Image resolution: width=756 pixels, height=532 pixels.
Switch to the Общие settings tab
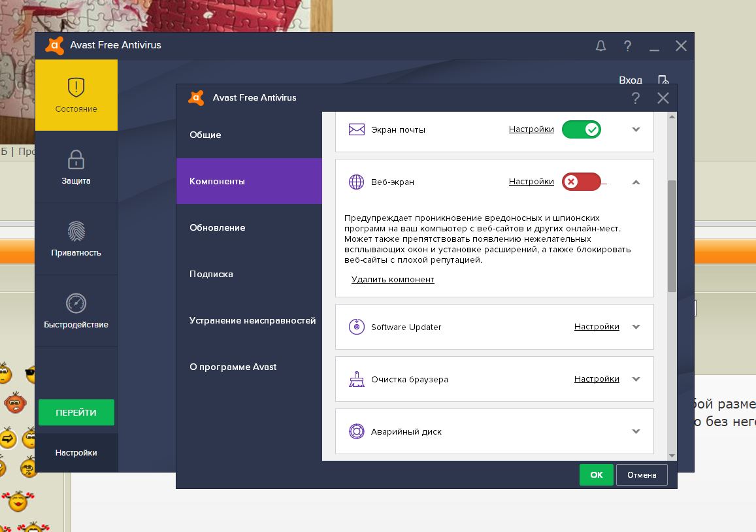pos(205,135)
